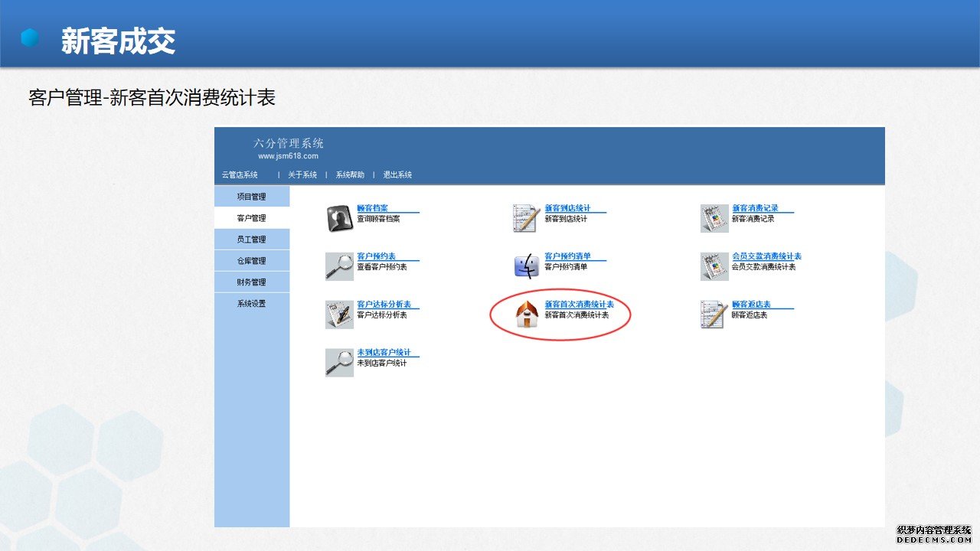Open the 新客消费记录 link
Viewport: 980px width, 551px height.
click(x=755, y=208)
